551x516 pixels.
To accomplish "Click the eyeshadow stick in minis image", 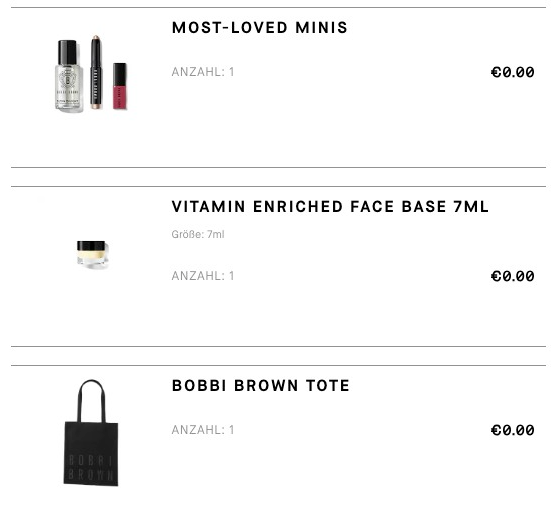I will click(x=96, y=72).
